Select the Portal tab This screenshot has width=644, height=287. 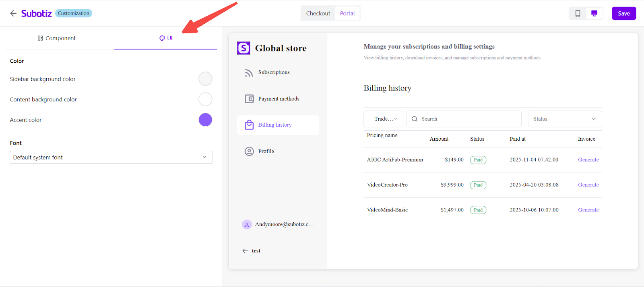347,13
